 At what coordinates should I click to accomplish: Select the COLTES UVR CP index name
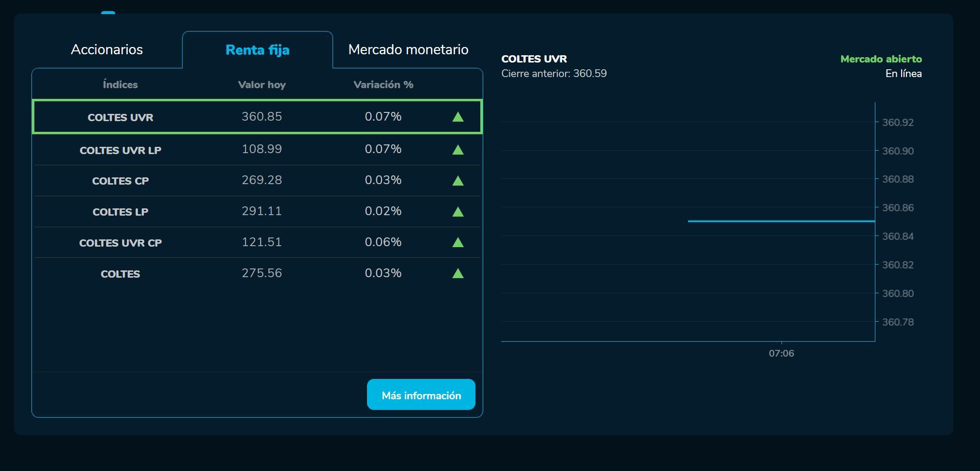[121, 243]
